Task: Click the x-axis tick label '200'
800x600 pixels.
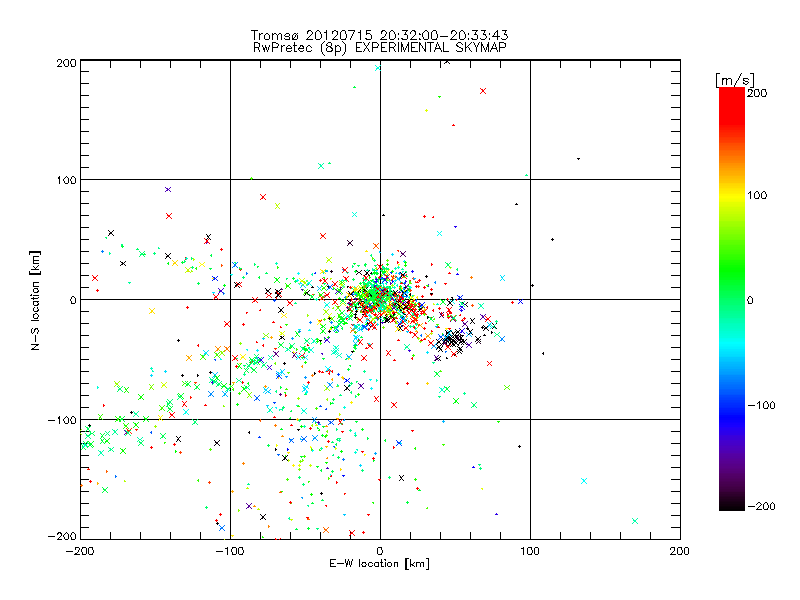Action: pos(680,551)
